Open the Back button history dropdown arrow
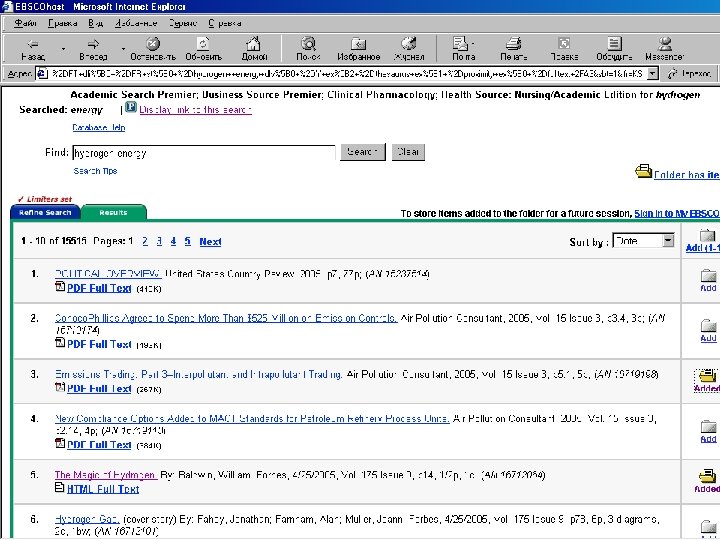Viewport: 720px width, 540px height. coord(63,48)
